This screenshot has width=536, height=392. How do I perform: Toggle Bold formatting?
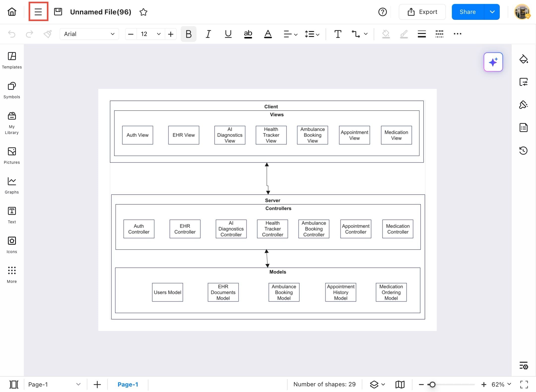[188, 34]
